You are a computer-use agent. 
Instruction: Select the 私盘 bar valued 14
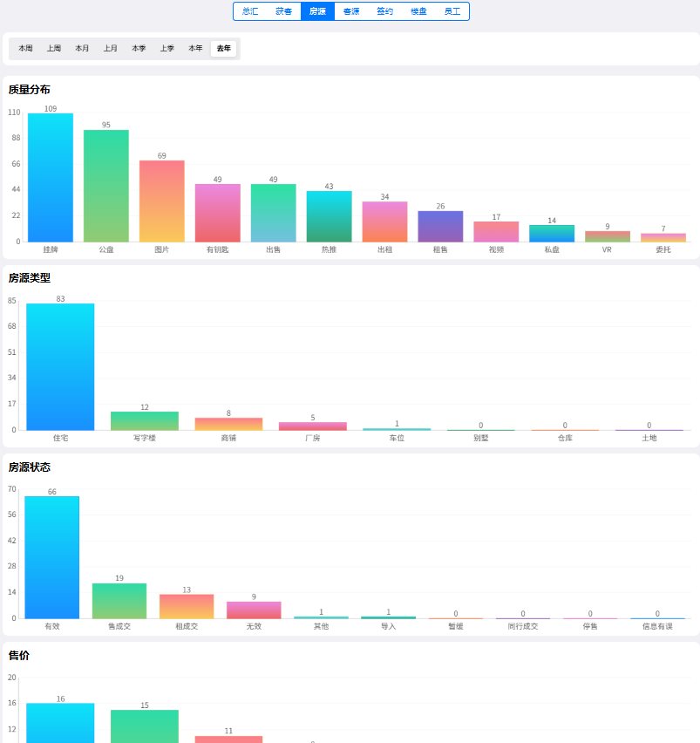click(x=552, y=234)
